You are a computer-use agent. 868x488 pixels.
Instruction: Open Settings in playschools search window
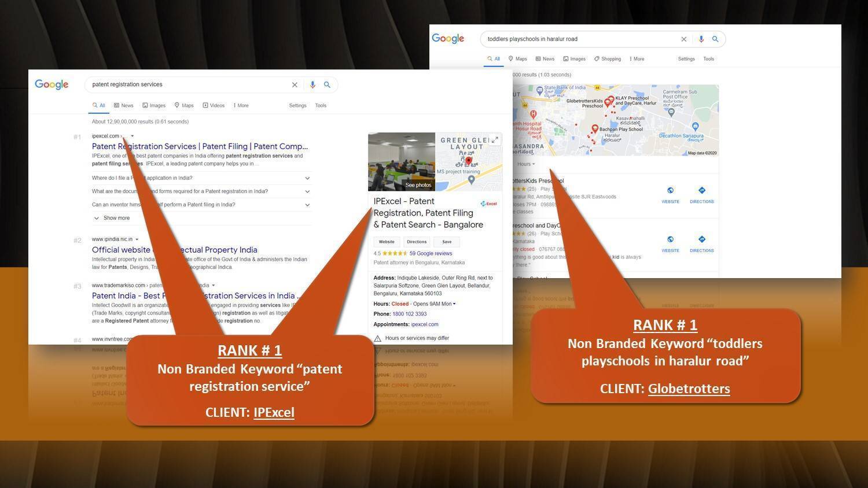[686, 58]
